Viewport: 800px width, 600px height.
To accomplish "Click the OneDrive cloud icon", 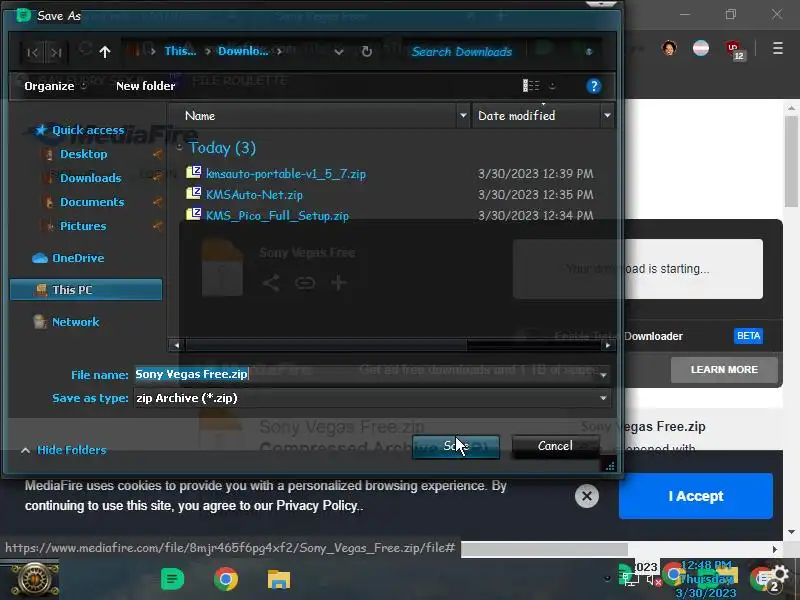I will (x=40, y=258).
